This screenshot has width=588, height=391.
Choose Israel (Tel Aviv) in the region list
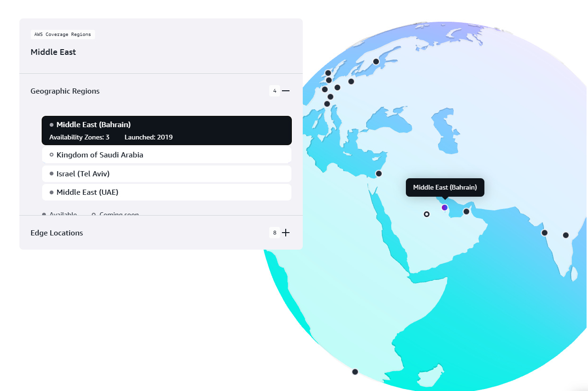coord(167,174)
